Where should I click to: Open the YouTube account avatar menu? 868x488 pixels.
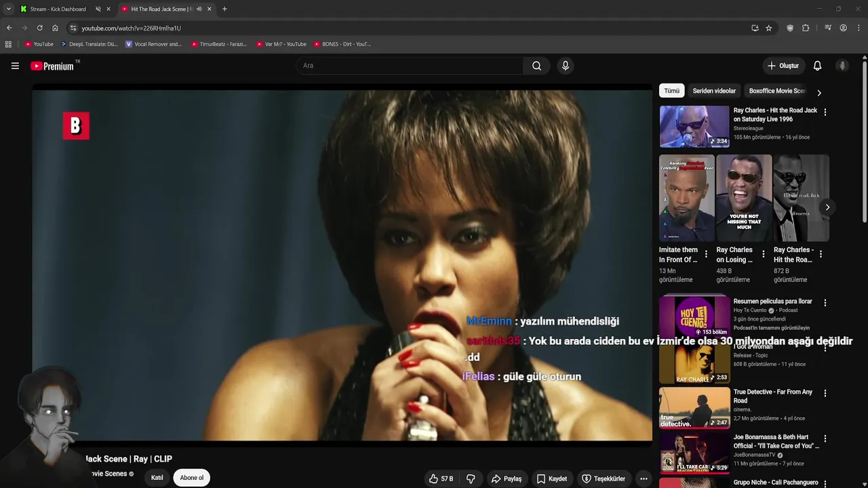[x=842, y=66]
